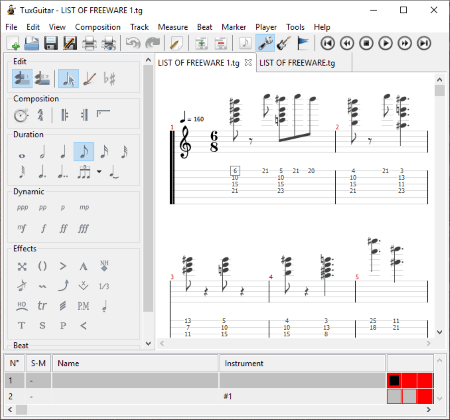Viewport: 450px width, 420px height.
Task: Open tempo settings metronome icon
Action: coord(21,115)
